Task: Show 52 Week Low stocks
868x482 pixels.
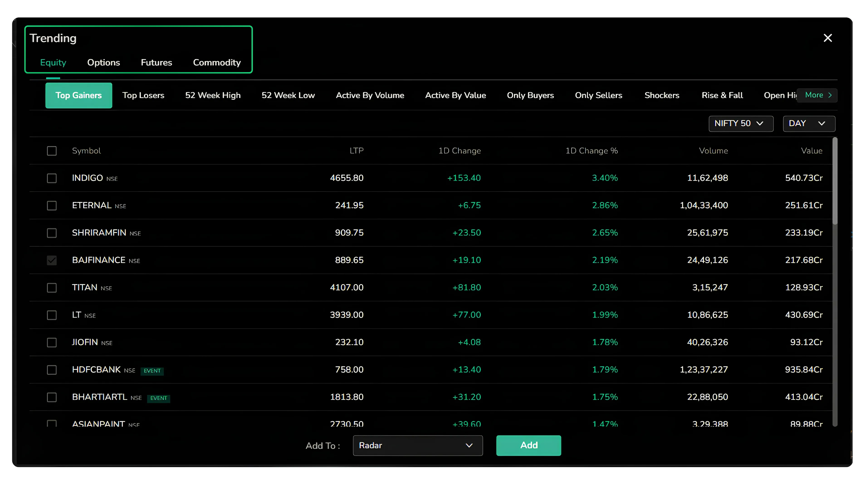Action: (288, 95)
